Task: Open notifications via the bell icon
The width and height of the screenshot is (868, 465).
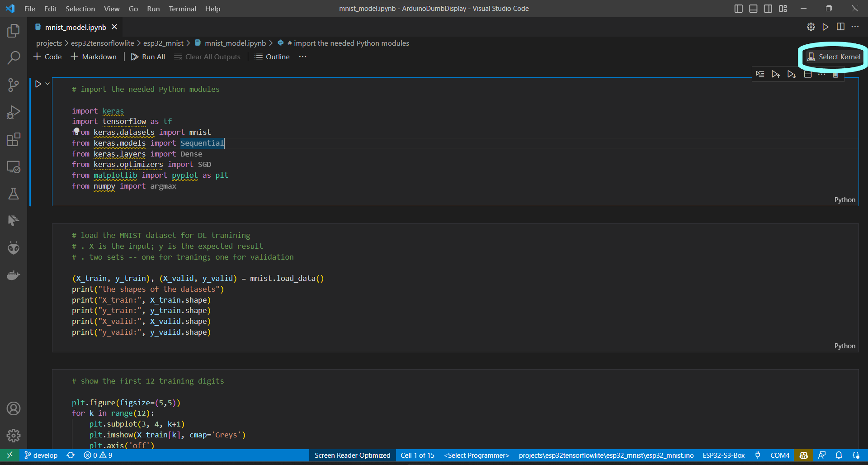Action: coord(839,456)
